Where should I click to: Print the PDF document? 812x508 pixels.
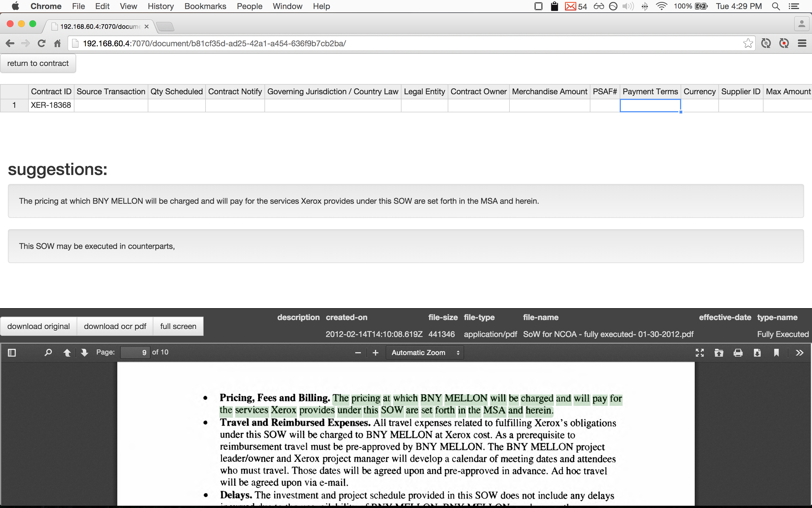click(x=738, y=352)
